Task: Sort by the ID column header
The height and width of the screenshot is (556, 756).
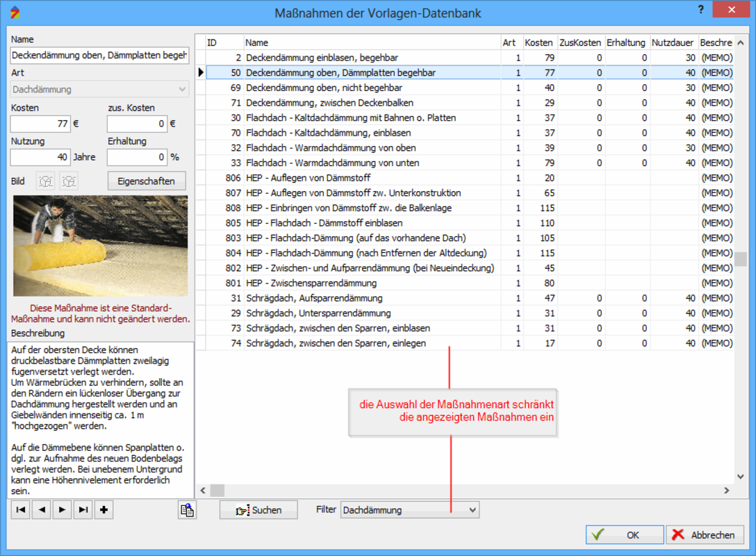Action: 224,42
